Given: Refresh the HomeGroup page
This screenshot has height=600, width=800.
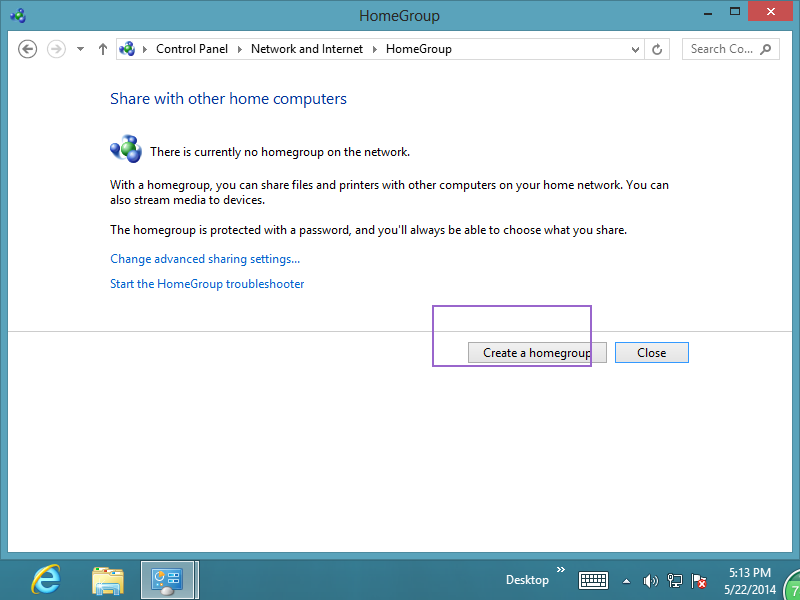Looking at the screenshot, I should 657,49.
